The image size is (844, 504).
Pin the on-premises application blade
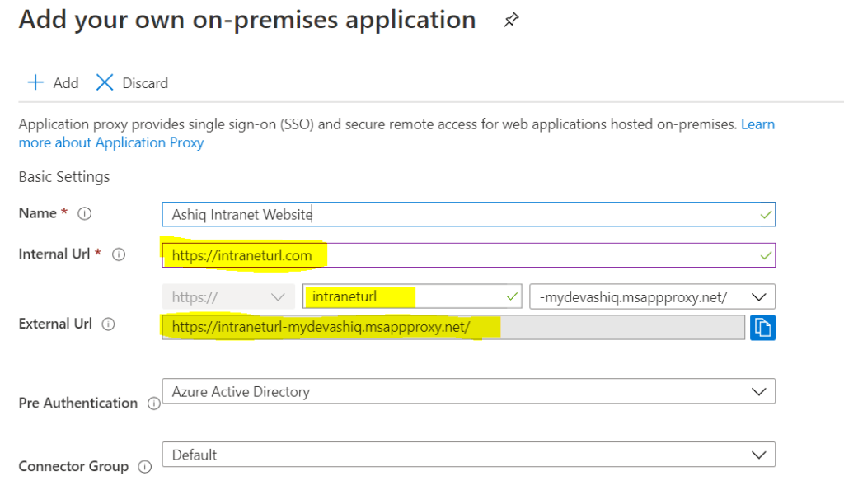pos(511,21)
